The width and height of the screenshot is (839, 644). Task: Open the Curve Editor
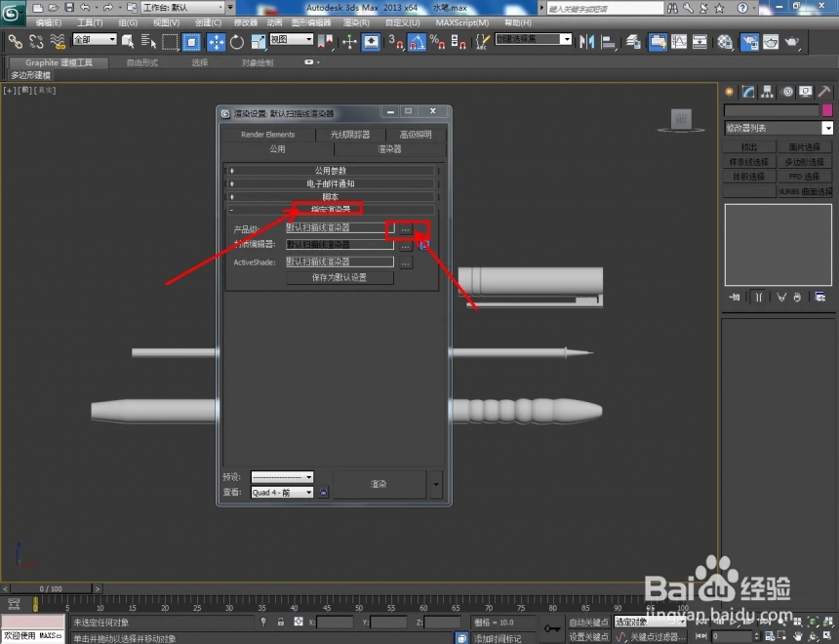tap(678, 41)
